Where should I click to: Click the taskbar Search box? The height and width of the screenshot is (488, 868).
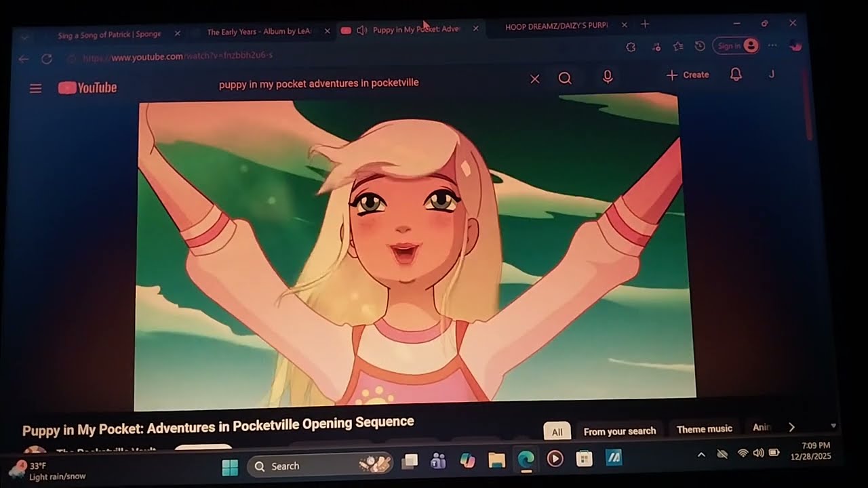tap(319, 465)
